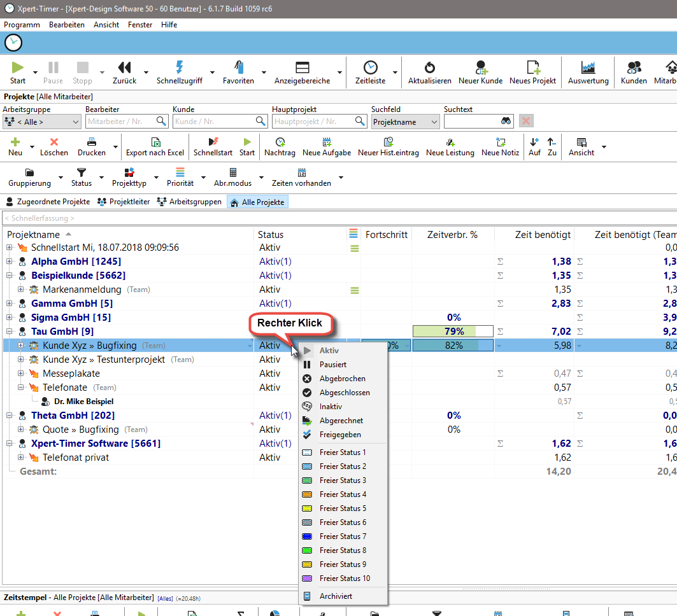Click the green Start timer icon
677x616 pixels.
tap(18, 68)
